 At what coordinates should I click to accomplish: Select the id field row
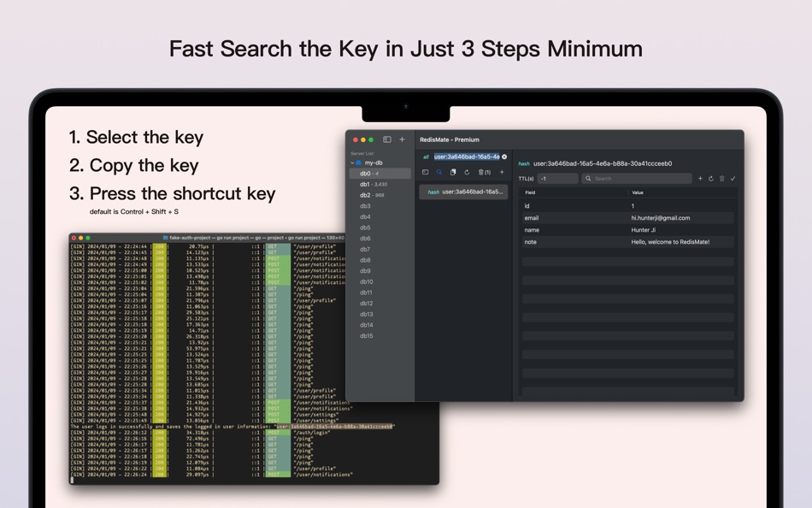pos(628,206)
